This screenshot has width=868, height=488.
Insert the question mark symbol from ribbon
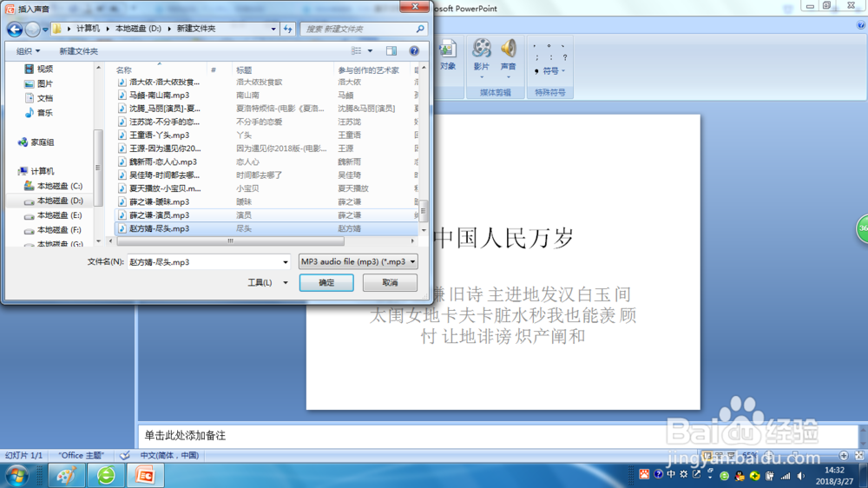pos(565,57)
